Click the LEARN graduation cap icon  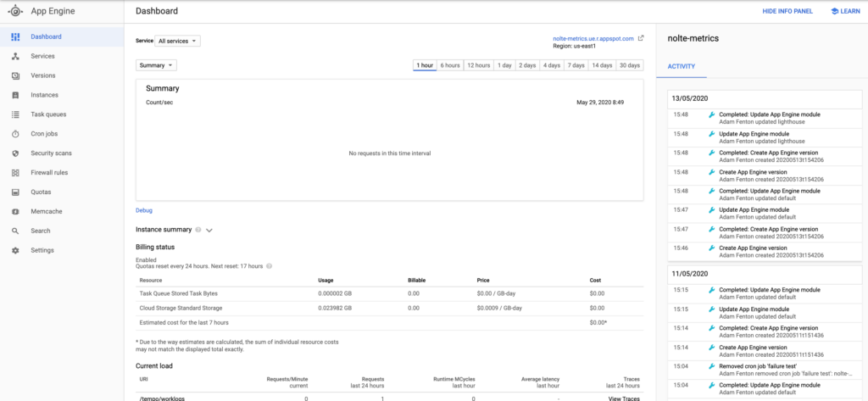[834, 11]
